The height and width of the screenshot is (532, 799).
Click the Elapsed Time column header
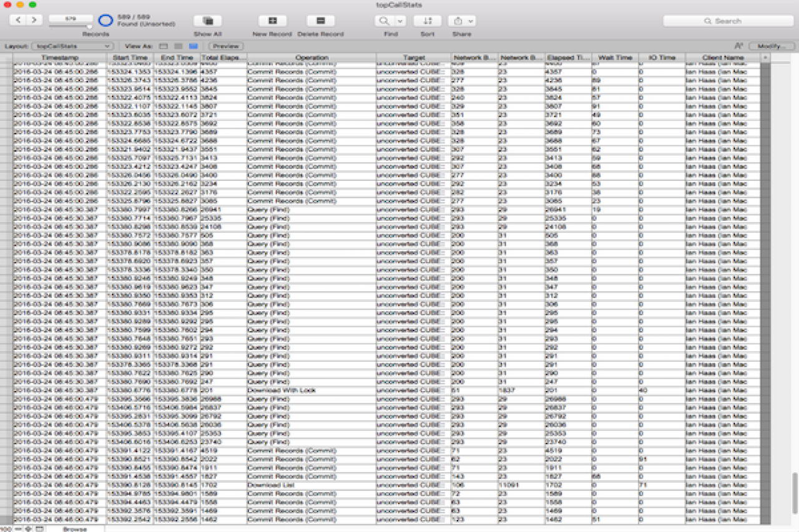pyautogui.click(x=568, y=57)
